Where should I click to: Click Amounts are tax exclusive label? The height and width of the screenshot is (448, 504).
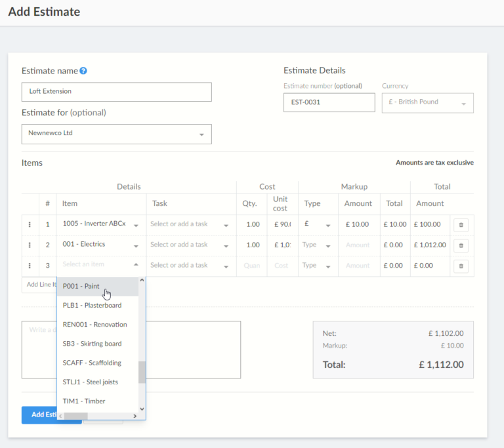tap(434, 163)
